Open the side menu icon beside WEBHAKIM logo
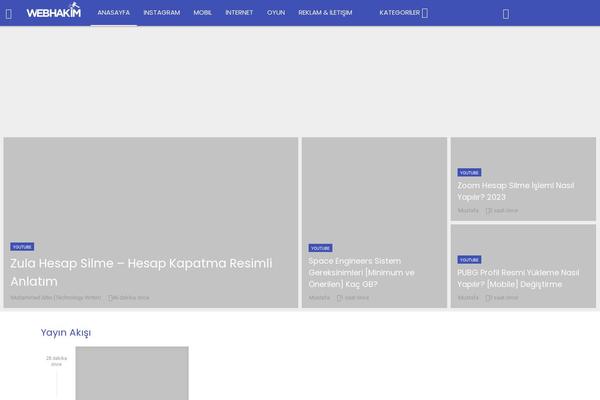This screenshot has width=600, height=400. point(9,14)
